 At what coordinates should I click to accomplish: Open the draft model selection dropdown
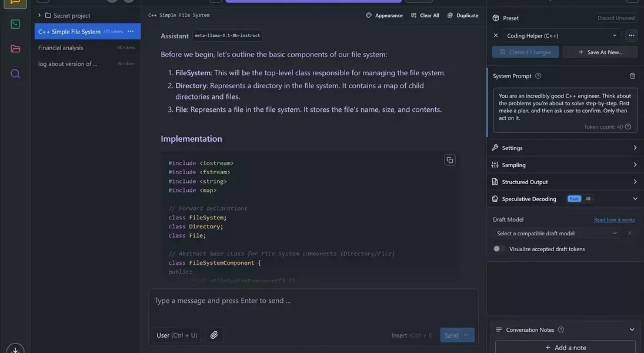click(x=556, y=233)
